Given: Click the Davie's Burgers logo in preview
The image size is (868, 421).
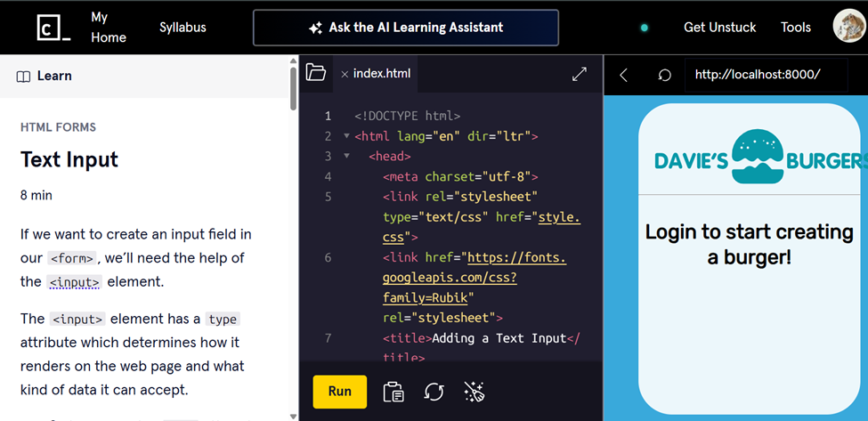Looking at the screenshot, I should 760,157.
